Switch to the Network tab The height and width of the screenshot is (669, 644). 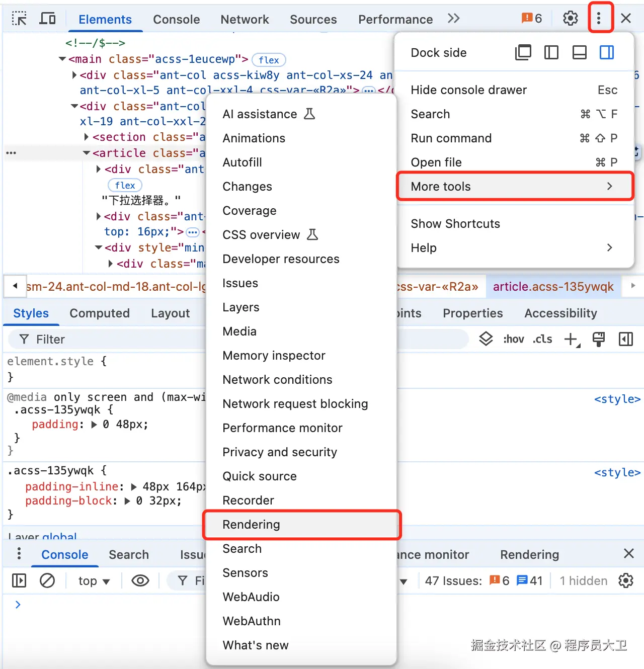[245, 20]
